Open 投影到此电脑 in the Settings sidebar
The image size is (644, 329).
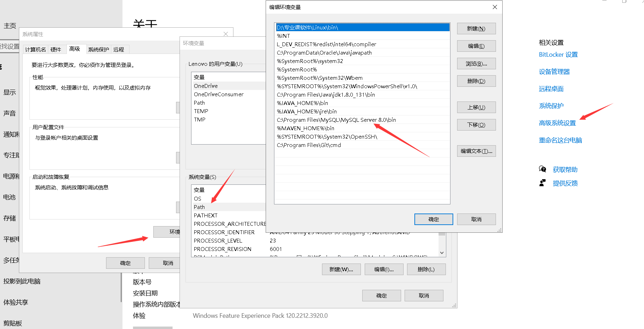pos(22,281)
